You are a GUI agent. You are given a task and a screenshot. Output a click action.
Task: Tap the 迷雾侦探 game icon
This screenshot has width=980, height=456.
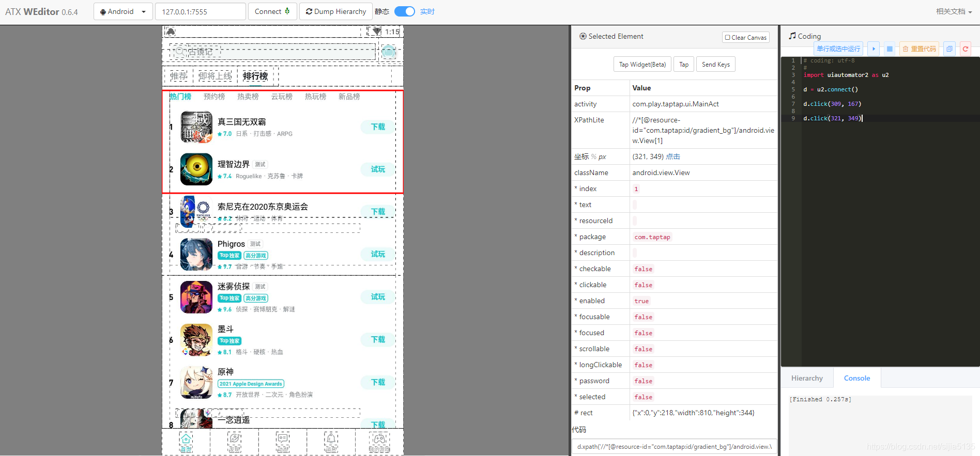click(x=196, y=297)
